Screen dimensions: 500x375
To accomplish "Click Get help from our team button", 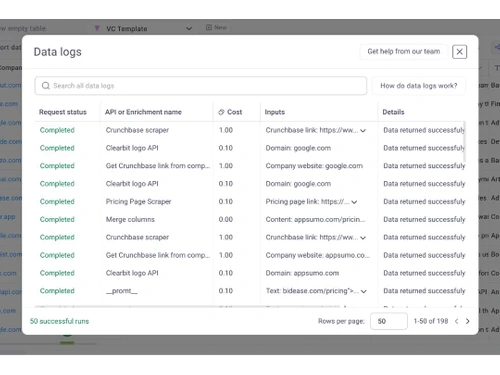I will [x=404, y=51].
